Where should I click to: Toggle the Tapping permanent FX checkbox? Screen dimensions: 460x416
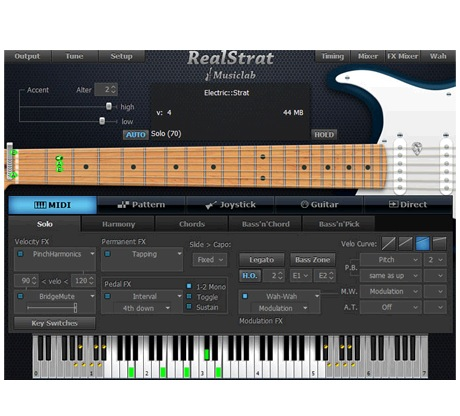[107, 254]
